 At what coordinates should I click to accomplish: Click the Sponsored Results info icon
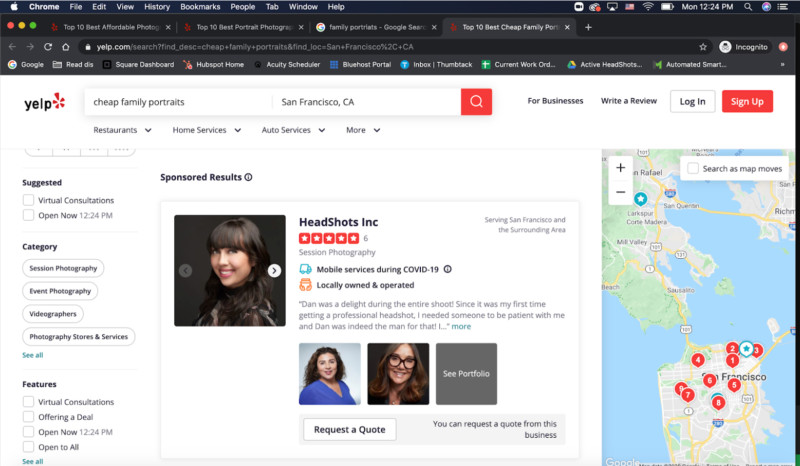pos(248,177)
